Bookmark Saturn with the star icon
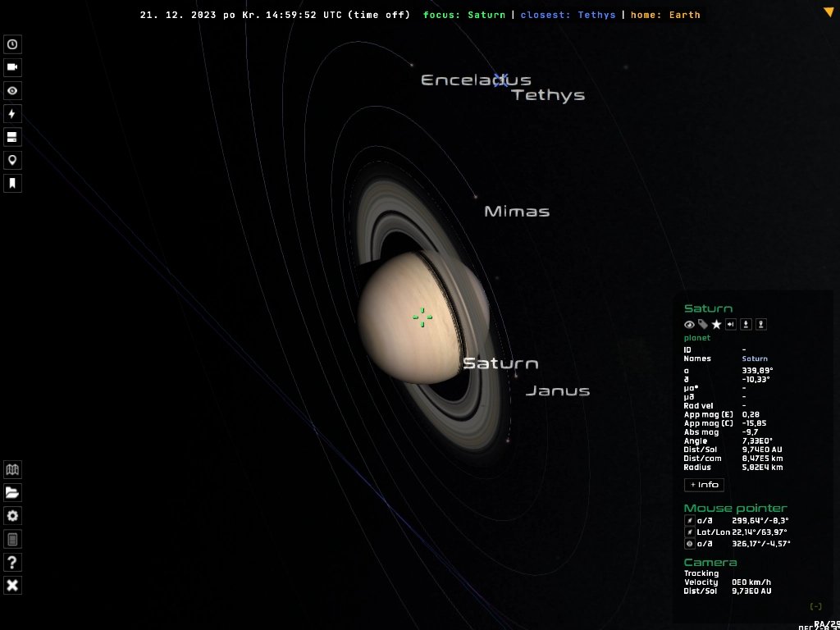The image size is (840, 630). pyautogui.click(x=715, y=325)
